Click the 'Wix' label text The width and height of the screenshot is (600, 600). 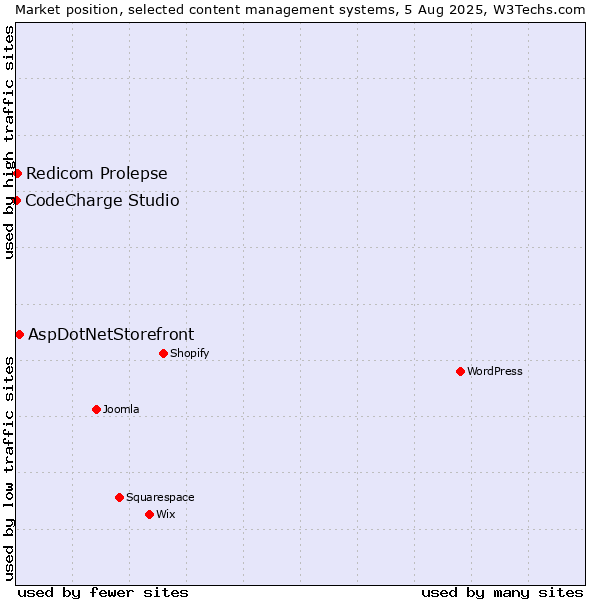(x=166, y=514)
